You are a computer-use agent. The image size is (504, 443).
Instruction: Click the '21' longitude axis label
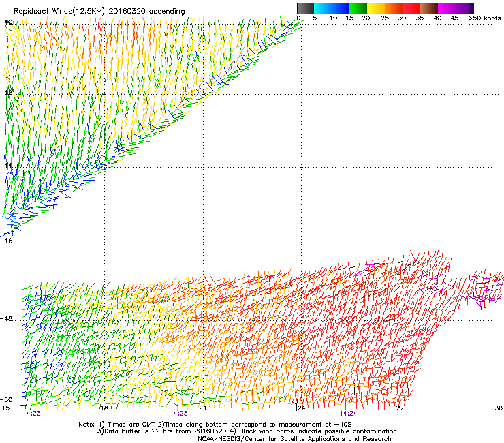[x=202, y=408]
